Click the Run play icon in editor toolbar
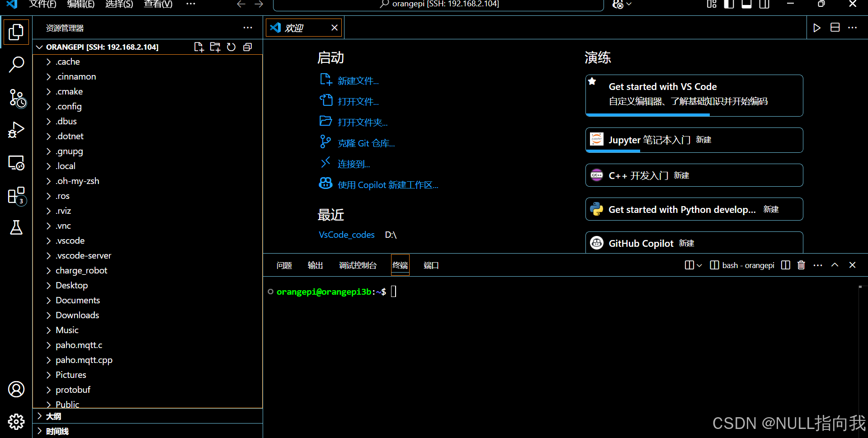868x438 pixels. [x=817, y=28]
